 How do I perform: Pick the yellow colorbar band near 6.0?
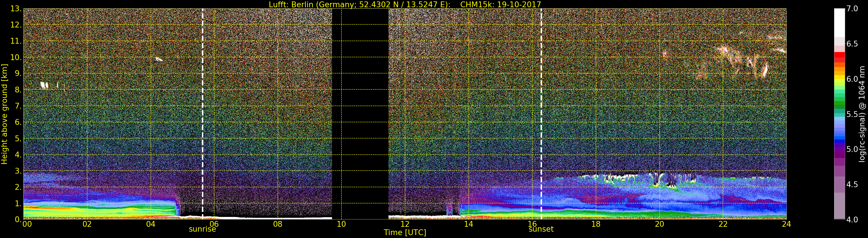pos(839,79)
